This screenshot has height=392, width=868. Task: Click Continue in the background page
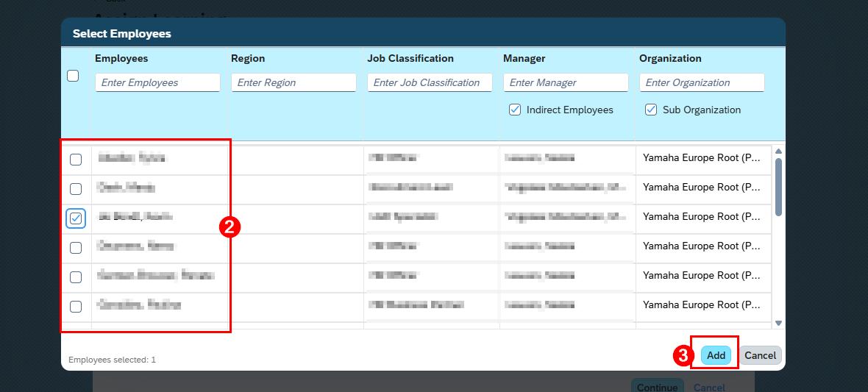[x=657, y=387]
